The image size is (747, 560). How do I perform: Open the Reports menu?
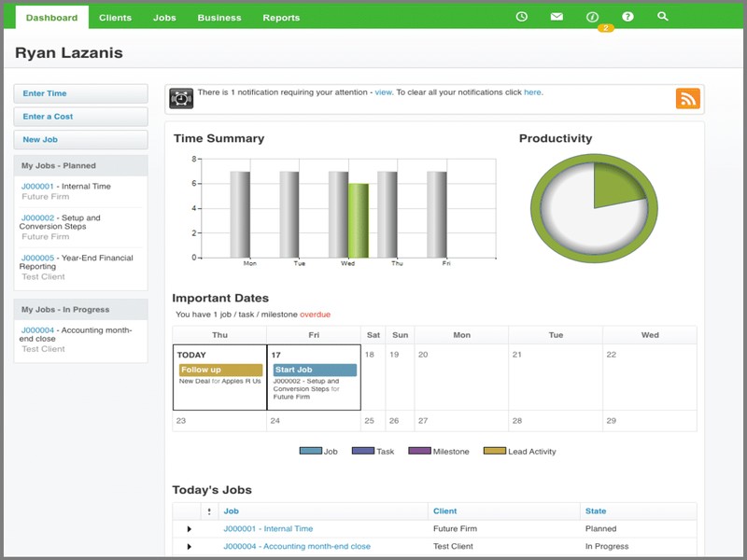282,16
